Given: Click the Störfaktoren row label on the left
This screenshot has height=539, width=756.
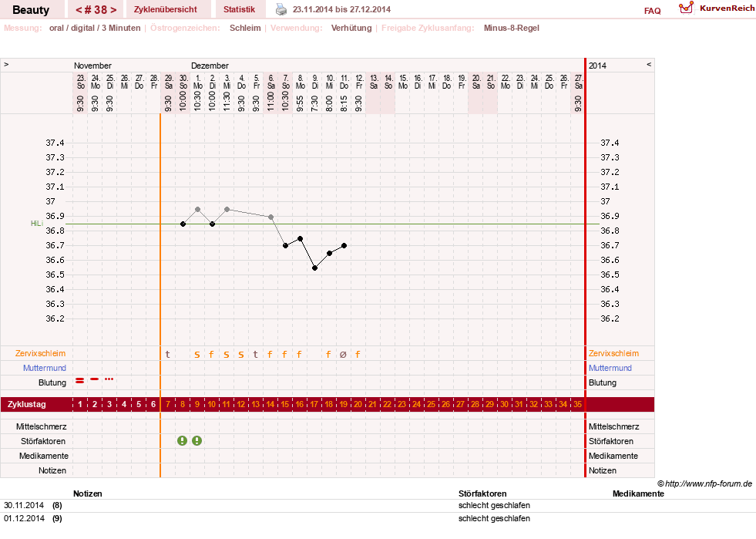Looking at the screenshot, I should click(x=43, y=441).
